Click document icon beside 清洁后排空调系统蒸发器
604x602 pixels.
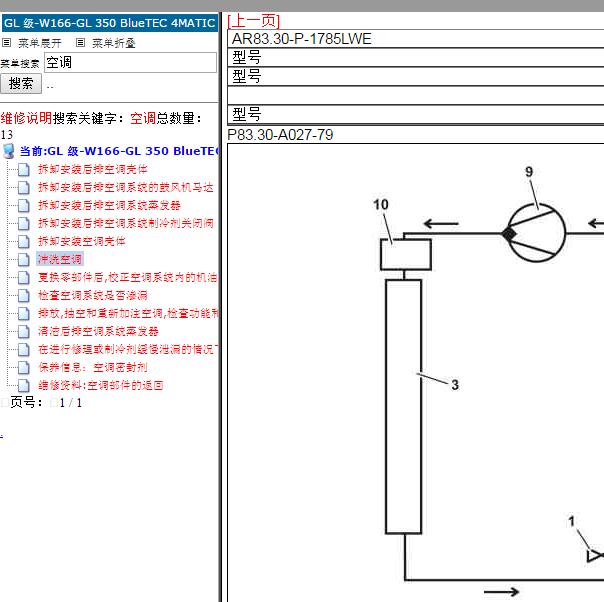click(23, 332)
